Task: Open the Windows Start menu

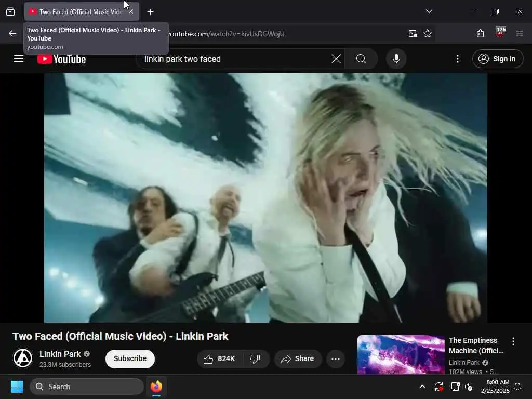Action: [17, 387]
